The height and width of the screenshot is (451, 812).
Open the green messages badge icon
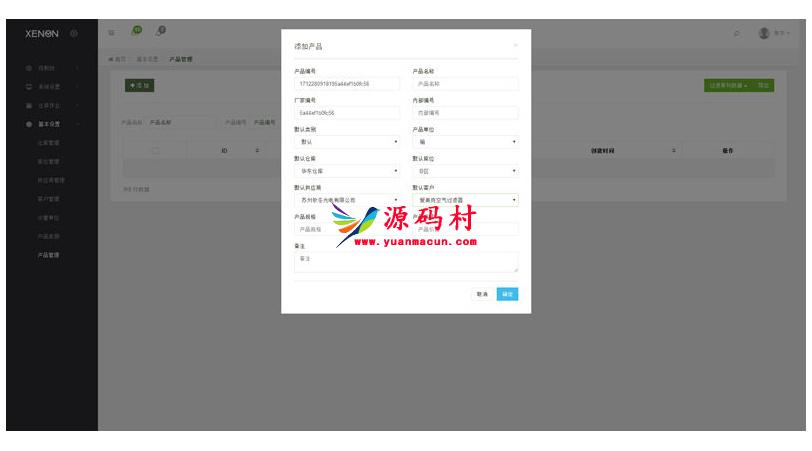(135, 32)
